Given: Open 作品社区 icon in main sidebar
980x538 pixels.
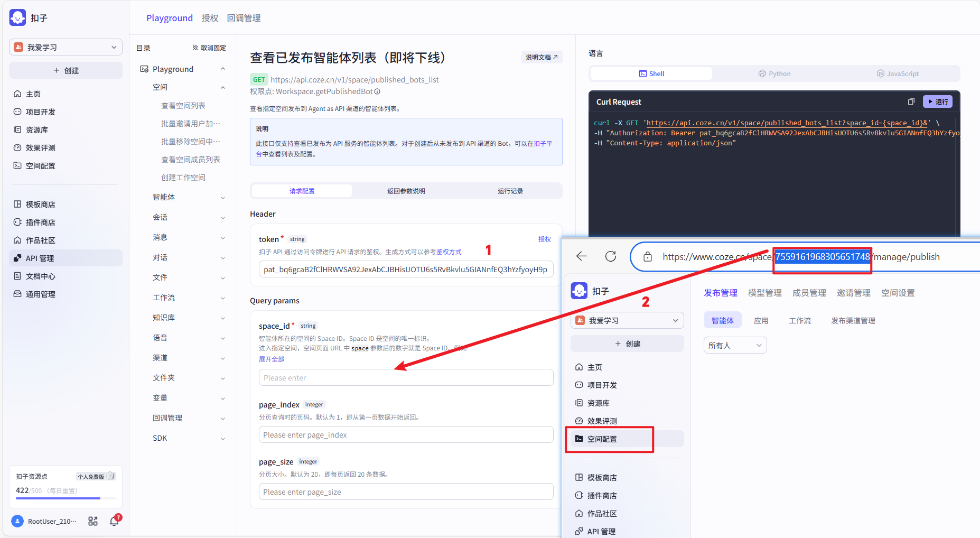Looking at the screenshot, I should (17, 240).
